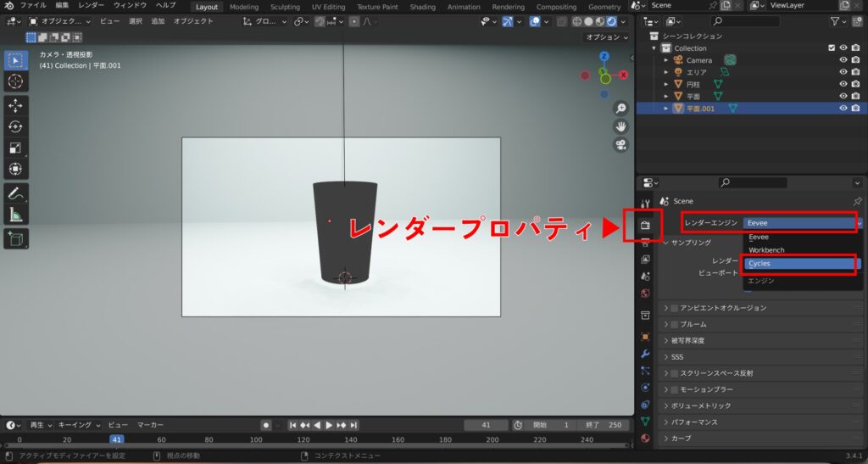Select the Rotate tool in left toolbar

(x=15, y=127)
